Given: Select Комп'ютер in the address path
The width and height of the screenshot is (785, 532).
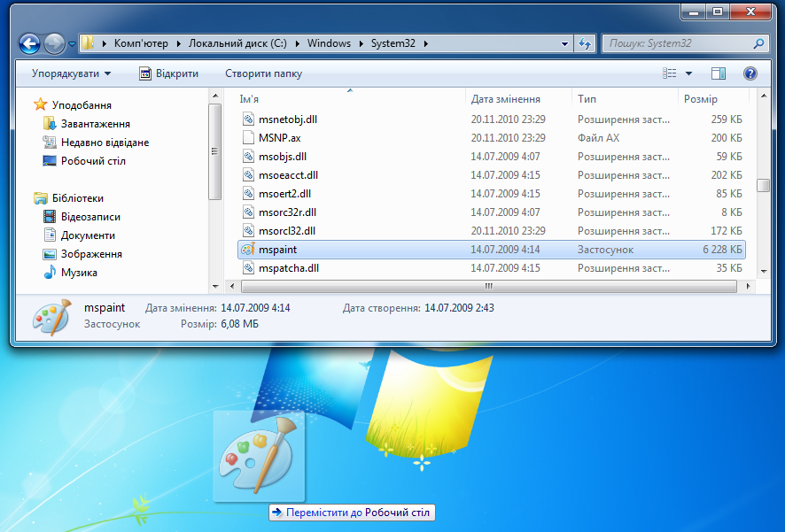Looking at the screenshot, I should click(141, 43).
